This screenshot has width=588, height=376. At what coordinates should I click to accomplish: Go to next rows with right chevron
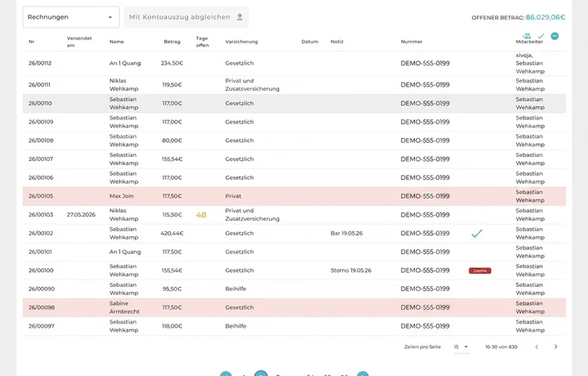556,347
